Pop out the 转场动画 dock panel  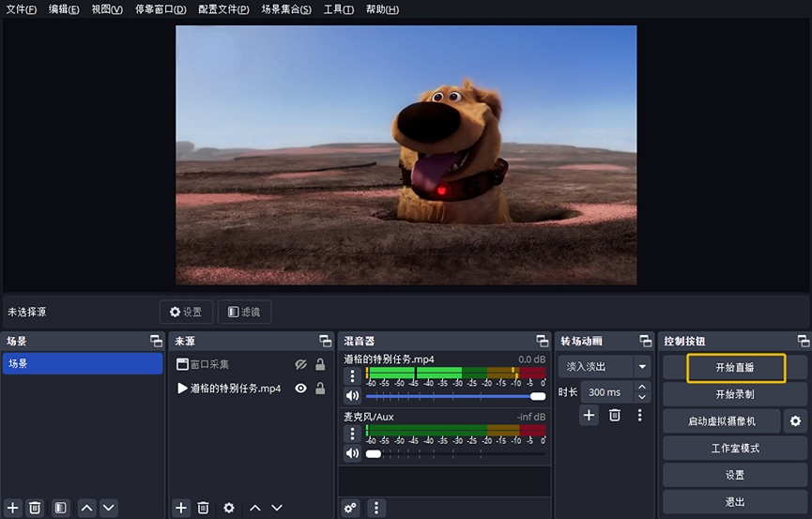(645, 341)
